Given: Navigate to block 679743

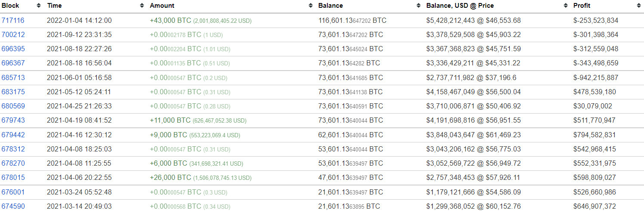Looking at the screenshot, I should tap(13, 120).
